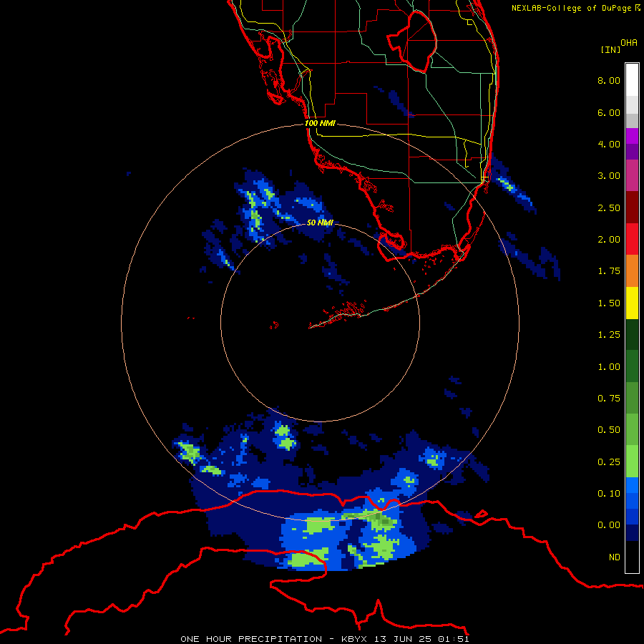Click the 2.00 legend value
Viewport: 644px width, 644px height.
(609, 240)
